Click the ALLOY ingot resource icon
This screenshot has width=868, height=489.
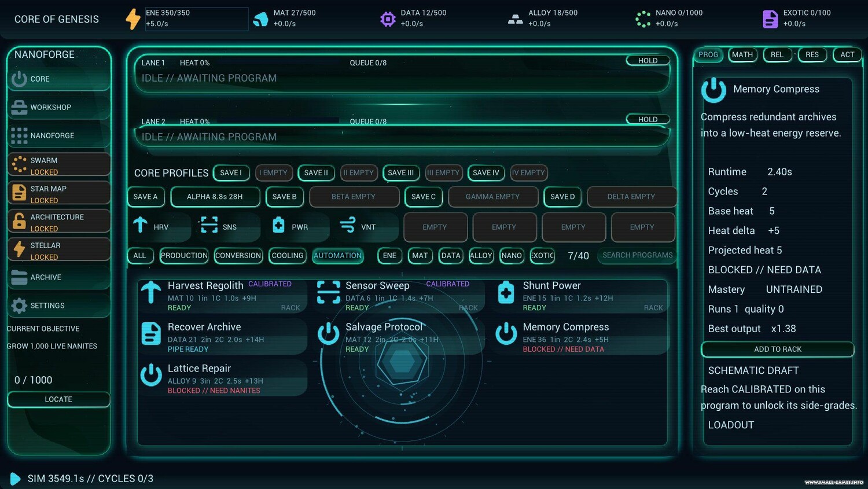pyautogui.click(x=515, y=19)
